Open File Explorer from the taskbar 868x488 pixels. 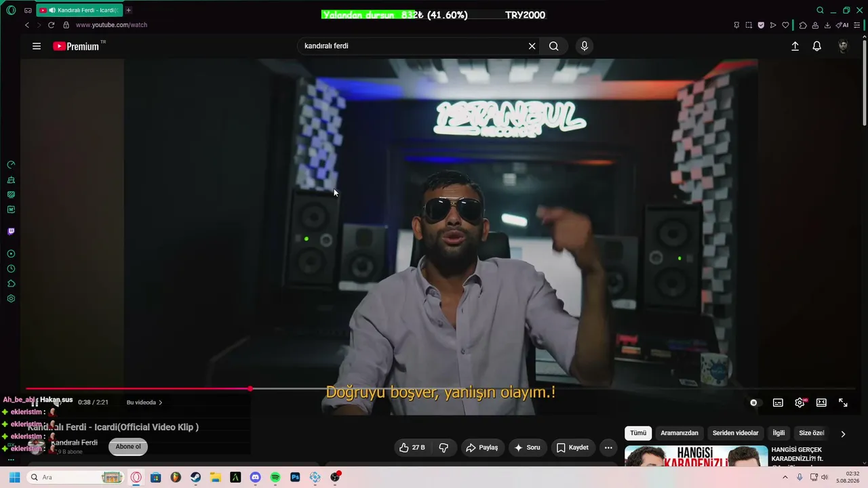click(x=215, y=477)
